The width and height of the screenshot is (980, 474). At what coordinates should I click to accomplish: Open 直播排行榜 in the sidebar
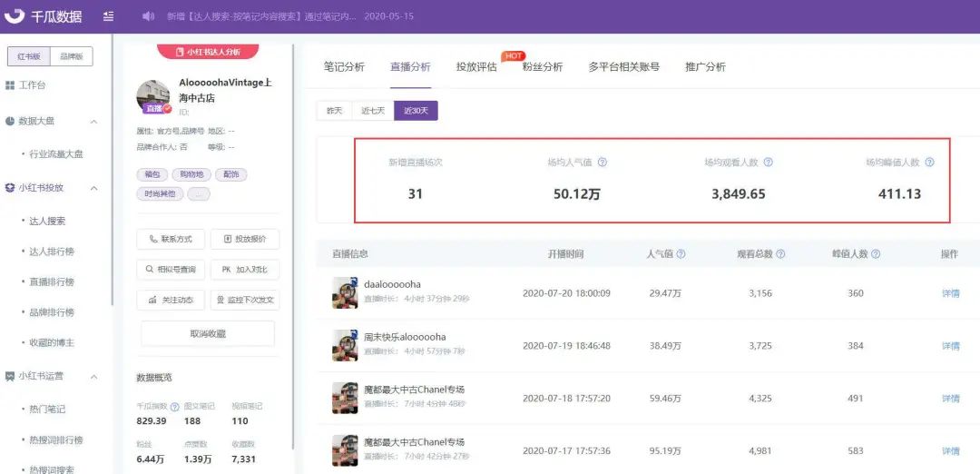pos(52,282)
